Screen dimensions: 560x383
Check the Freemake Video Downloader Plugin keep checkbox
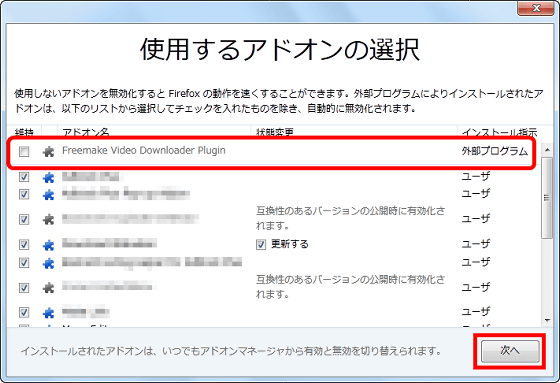click(24, 152)
